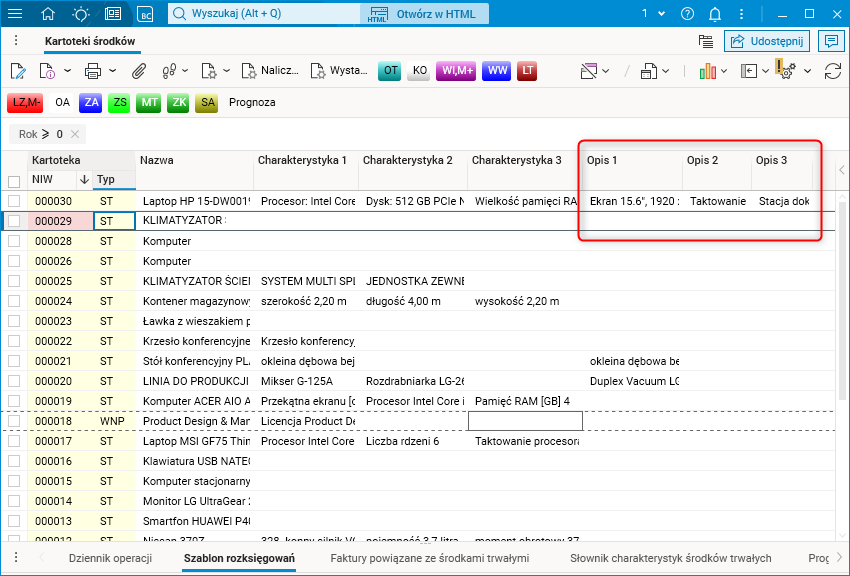Check the row 000016 checkbox

pyautogui.click(x=14, y=461)
